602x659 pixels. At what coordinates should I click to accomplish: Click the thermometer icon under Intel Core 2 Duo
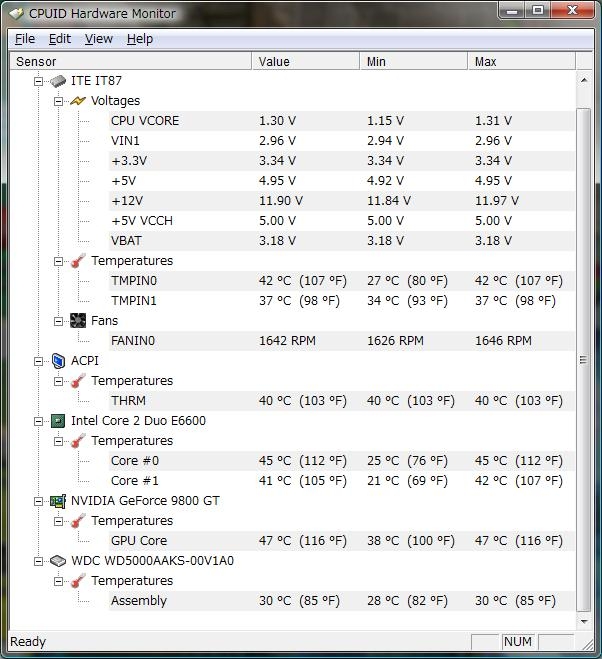pos(78,441)
